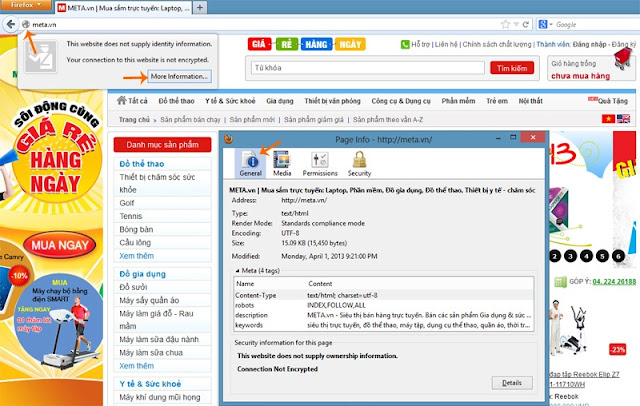Switch to the General tab in Page Info
Viewport: 640px width, 406px height.
coord(251,163)
